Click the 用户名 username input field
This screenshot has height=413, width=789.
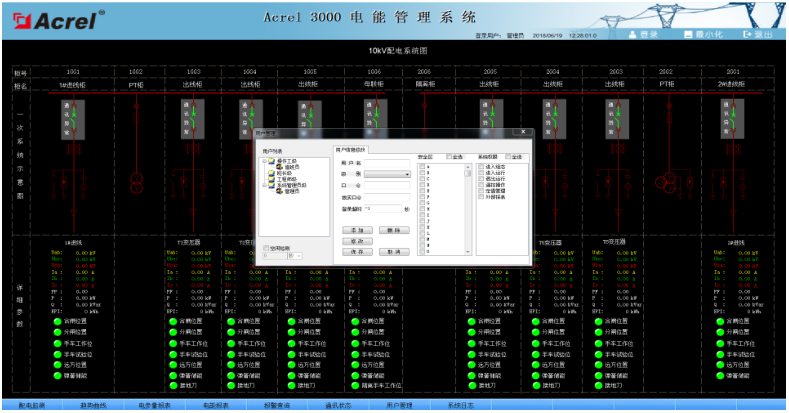(x=388, y=162)
